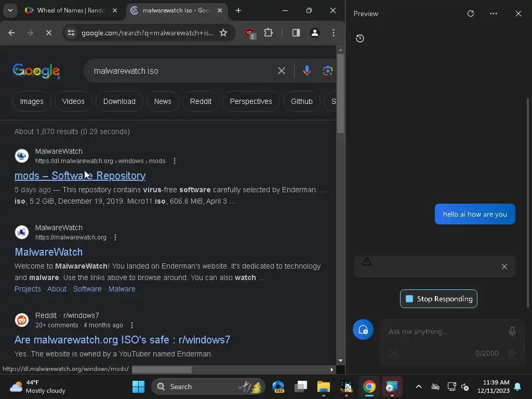Click the vertical page scrollbar
This screenshot has height=399, width=532.
pyautogui.click(x=340, y=94)
